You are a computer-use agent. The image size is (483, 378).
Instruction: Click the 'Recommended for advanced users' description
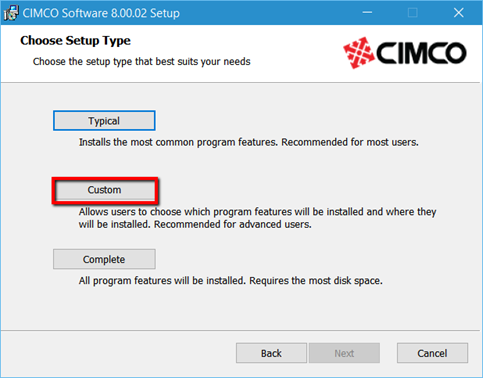(233, 224)
